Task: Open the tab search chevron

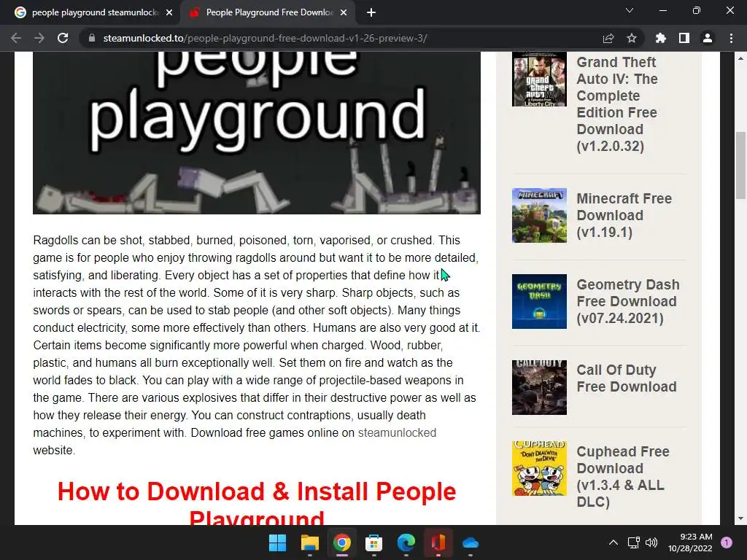Action: 630,10
